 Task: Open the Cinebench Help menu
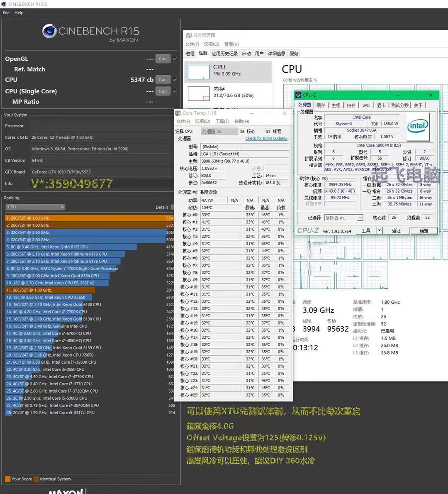[x=19, y=12]
